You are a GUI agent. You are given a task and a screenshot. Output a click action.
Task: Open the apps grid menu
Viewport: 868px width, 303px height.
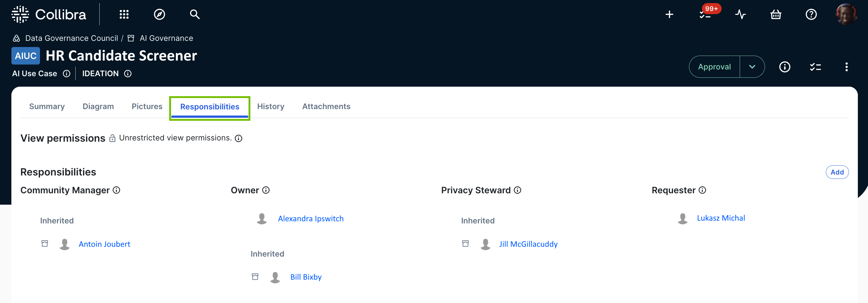[124, 14]
